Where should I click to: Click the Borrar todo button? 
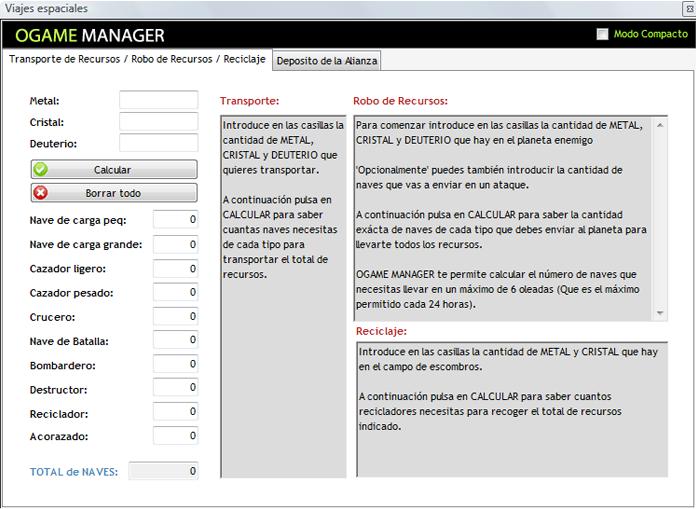coord(114,193)
